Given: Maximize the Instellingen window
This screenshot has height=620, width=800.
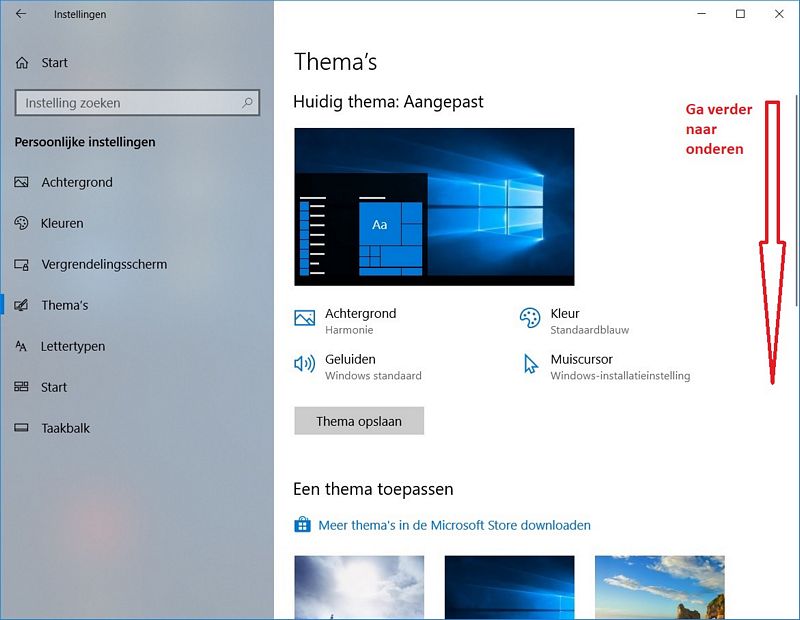Looking at the screenshot, I should tap(740, 14).
